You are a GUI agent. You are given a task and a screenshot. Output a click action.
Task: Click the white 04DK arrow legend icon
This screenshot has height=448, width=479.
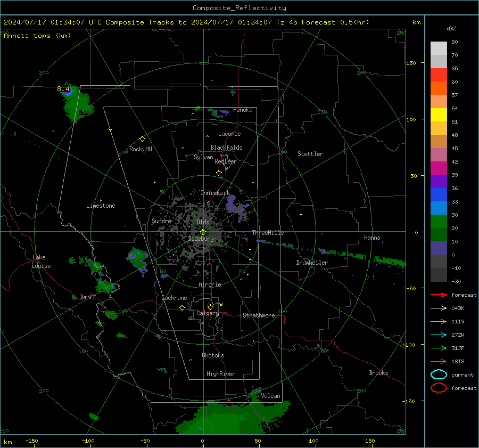(439, 308)
